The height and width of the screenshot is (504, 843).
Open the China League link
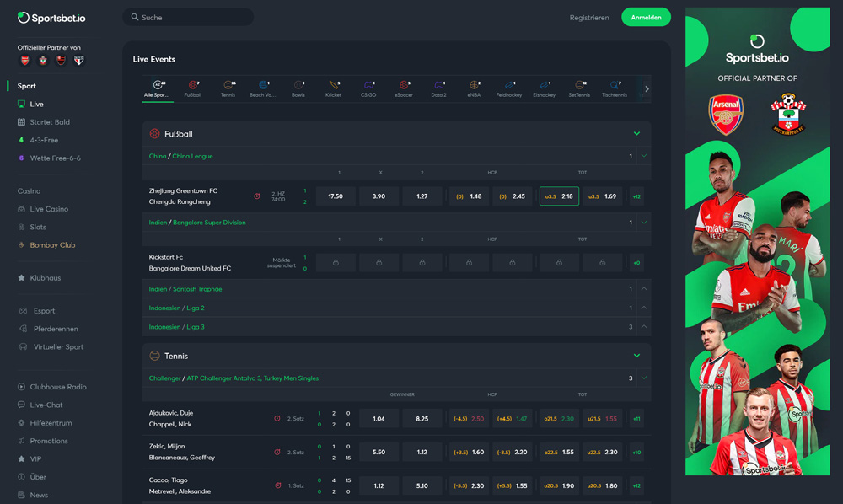tap(192, 157)
